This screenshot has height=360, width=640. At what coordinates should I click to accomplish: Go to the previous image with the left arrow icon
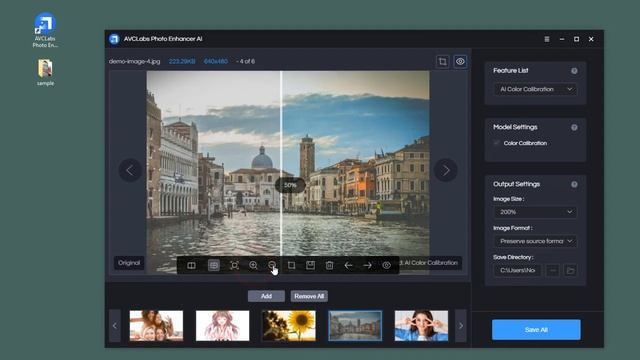click(x=348, y=265)
